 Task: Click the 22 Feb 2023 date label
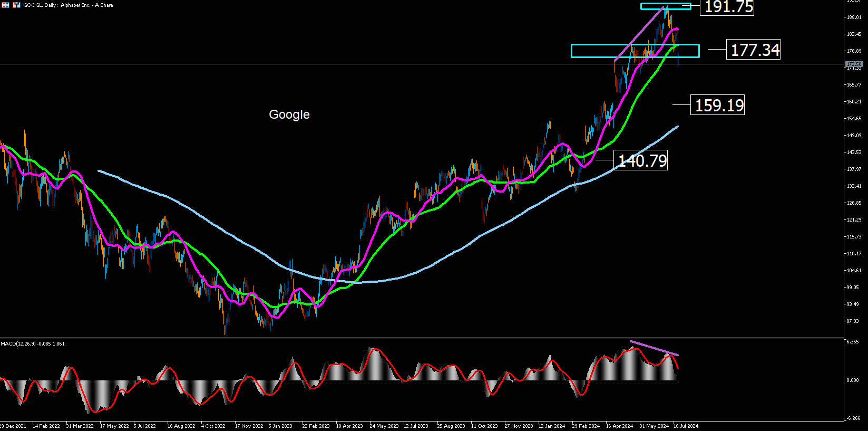pos(316,426)
